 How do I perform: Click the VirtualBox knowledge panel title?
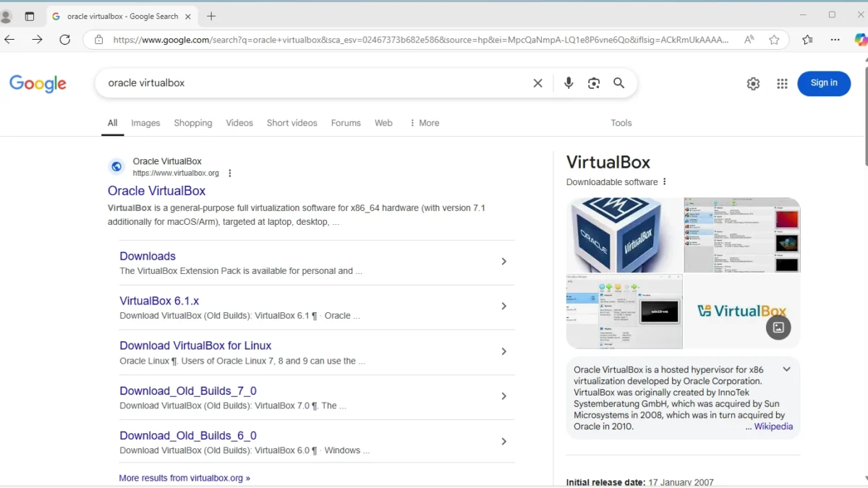click(608, 163)
